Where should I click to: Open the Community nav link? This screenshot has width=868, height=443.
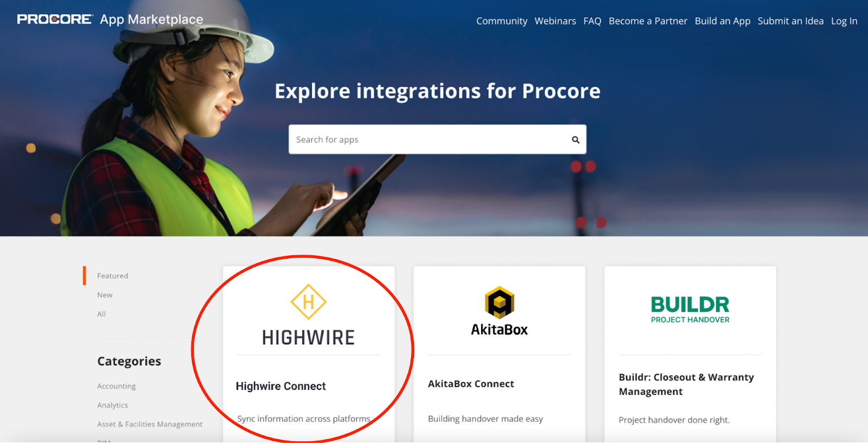(502, 21)
